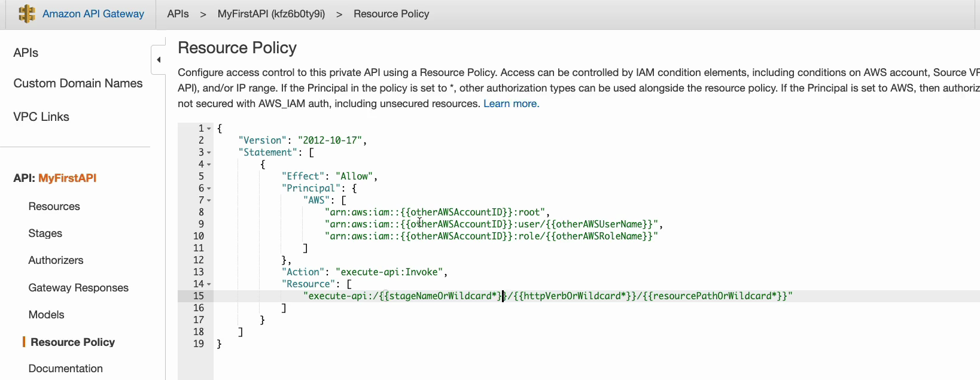Click the Amazon API Gateway logo icon
The width and height of the screenshot is (980, 380).
click(x=26, y=14)
